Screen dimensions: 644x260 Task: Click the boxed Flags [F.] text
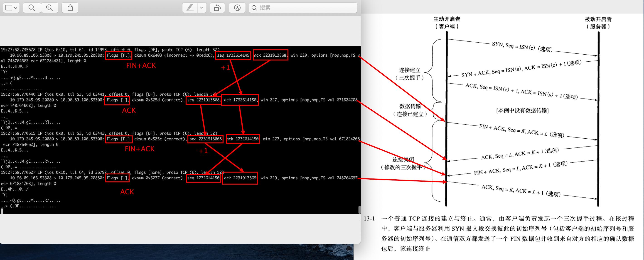tap(118, 55)
